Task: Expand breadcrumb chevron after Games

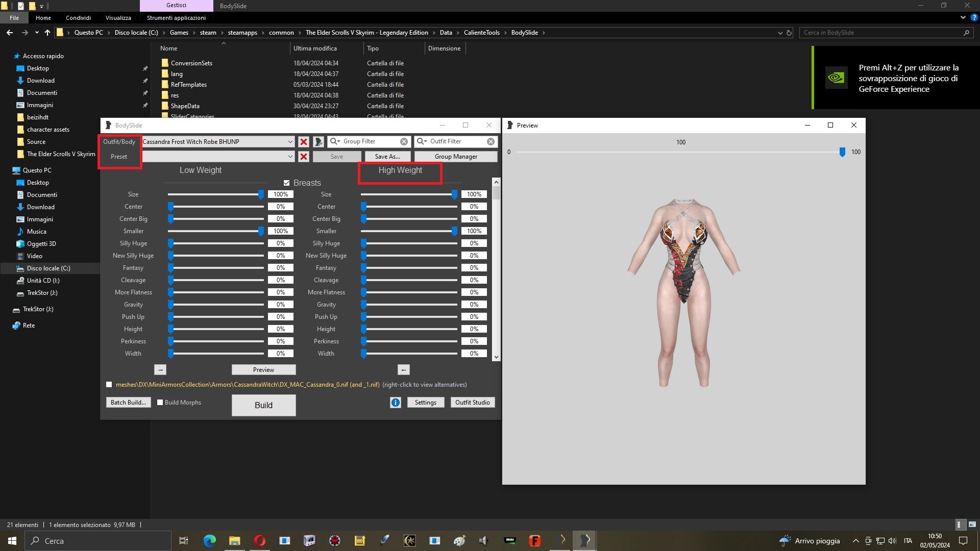Action: (x=194, y=33)
